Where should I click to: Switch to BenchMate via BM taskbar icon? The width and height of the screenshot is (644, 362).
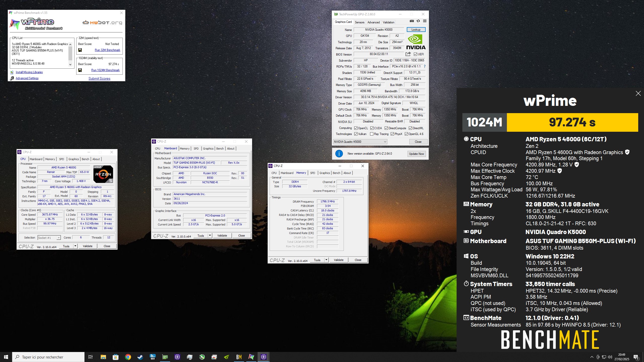pos(239,357)
